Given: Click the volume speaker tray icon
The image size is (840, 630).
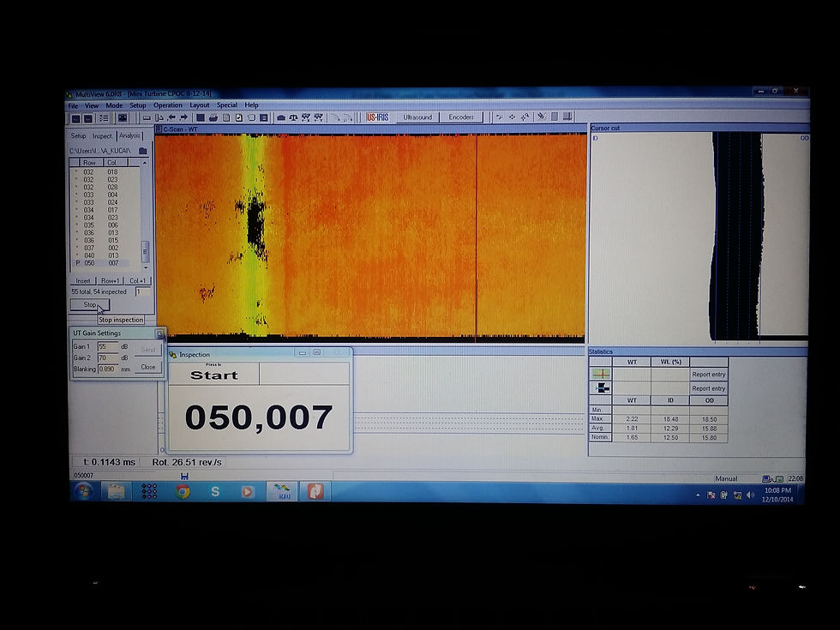Looking at the screenshot, I should (x=750, y=495).
